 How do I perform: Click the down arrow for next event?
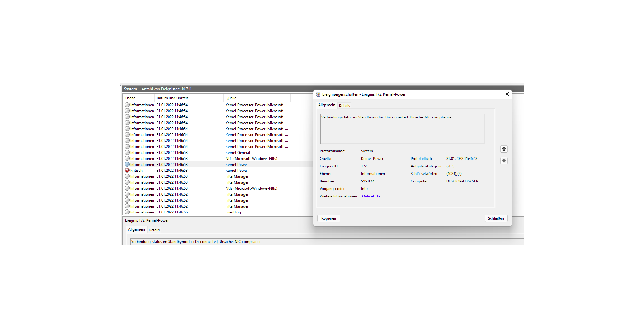coord(504,160)
